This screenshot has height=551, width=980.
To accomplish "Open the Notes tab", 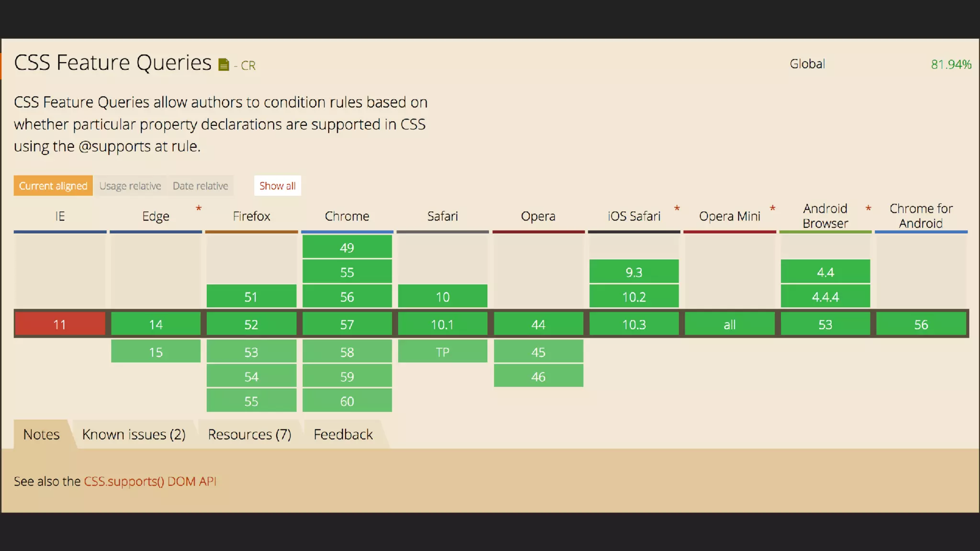I will [x=42, y=435].
